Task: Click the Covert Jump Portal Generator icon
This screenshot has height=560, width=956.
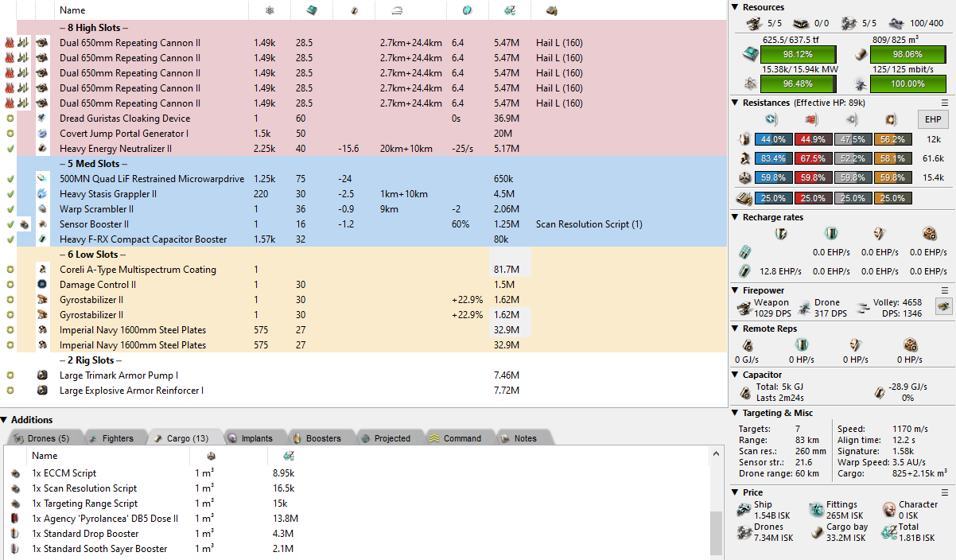Action: point(42,134)
